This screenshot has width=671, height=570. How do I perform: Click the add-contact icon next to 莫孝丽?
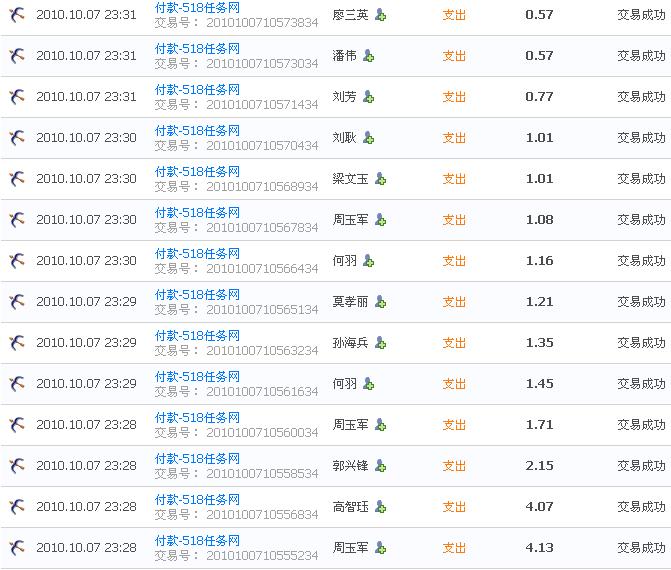coord(381,302)
